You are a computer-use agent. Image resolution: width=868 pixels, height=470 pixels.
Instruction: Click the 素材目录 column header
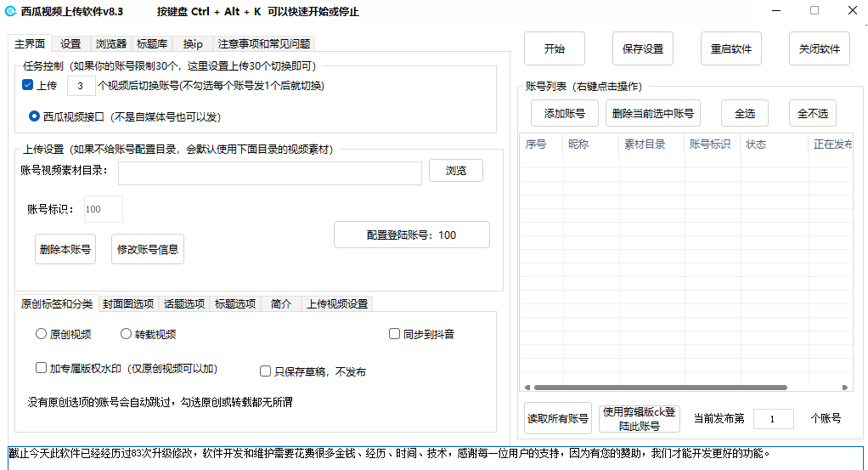pos(651,144)
